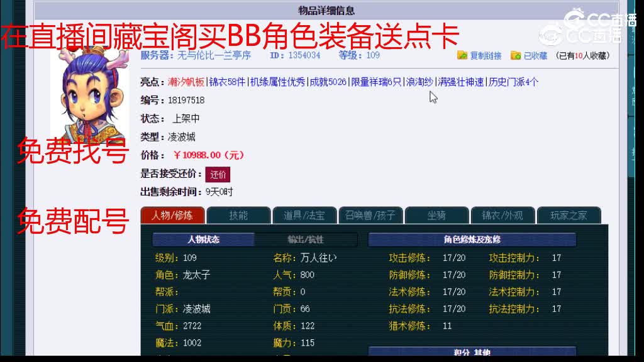This screenshot has height=362, width=644.
Task: Open the 玩家之家 tab
Action: [x=569, y=215]
